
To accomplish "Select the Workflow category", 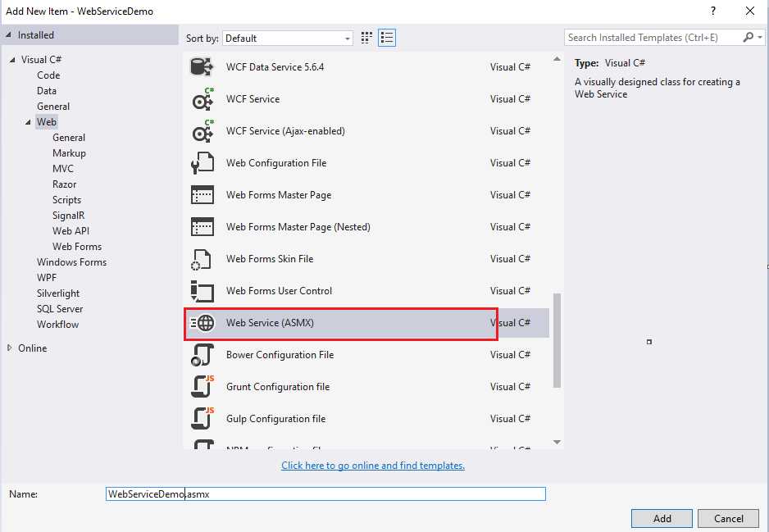I will [x=57, y=325].
